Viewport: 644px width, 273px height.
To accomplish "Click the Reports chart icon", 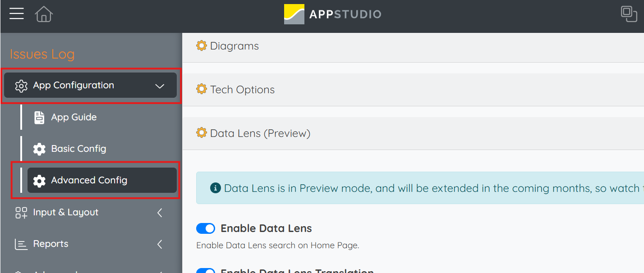I will [21, 244].
